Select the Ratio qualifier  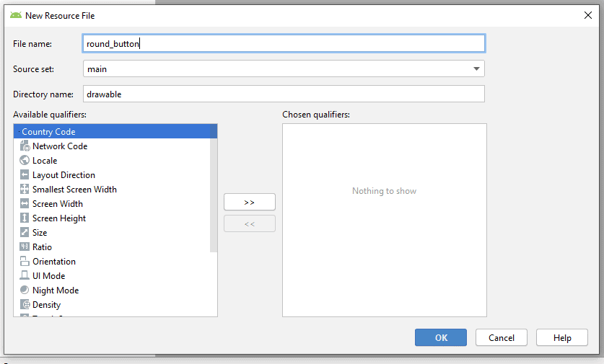click(x=42, y=247)
